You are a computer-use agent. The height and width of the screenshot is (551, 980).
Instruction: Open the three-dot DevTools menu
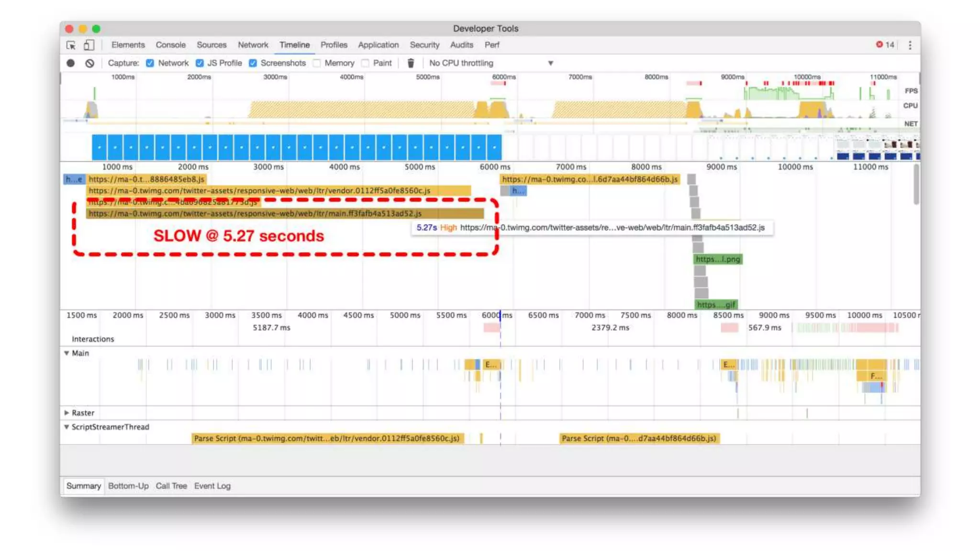[910, 45]
